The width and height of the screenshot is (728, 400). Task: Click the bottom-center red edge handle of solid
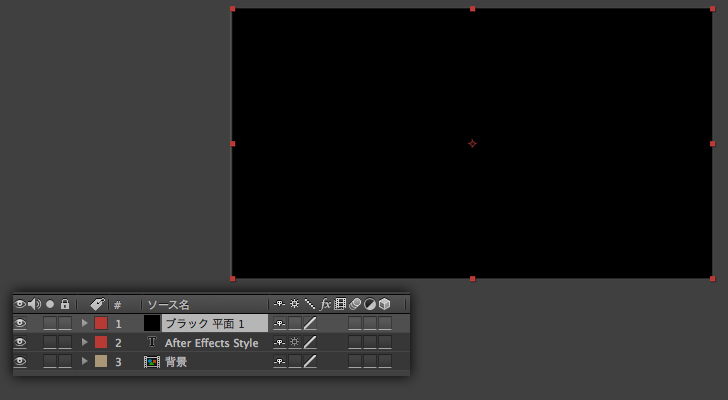(473, 278)
